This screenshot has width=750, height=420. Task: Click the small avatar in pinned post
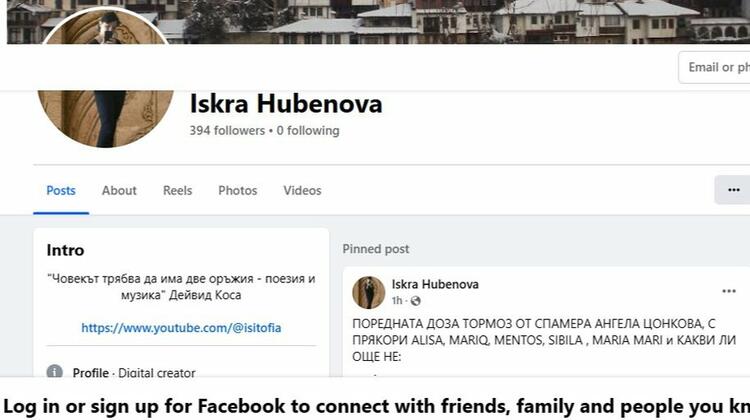pos(368,292)
